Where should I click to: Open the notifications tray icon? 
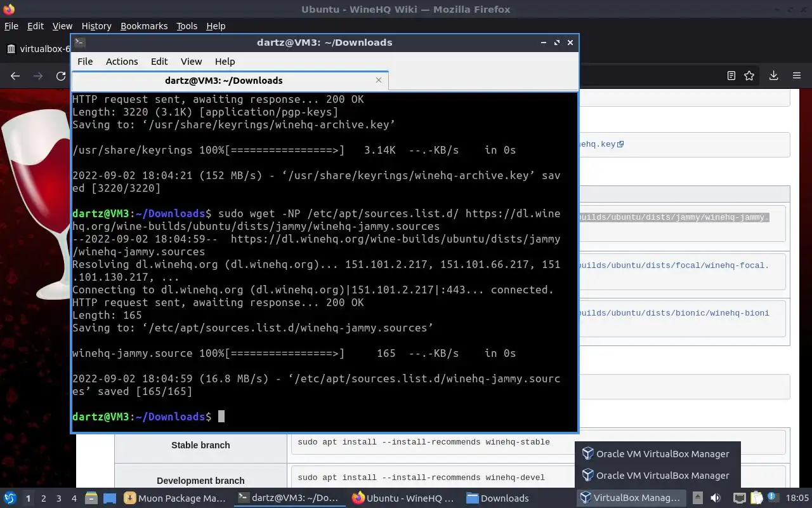click(x=773, y=498)
